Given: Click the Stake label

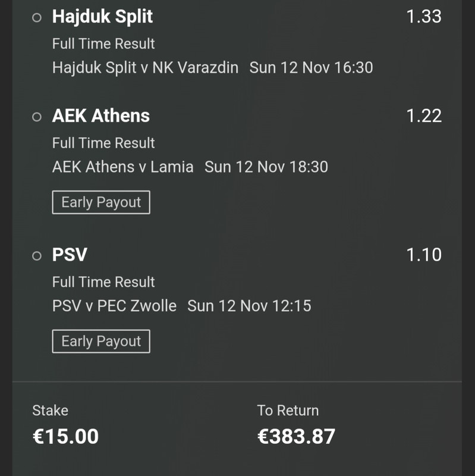Looking at the screenshot, I should click(50, 411).
